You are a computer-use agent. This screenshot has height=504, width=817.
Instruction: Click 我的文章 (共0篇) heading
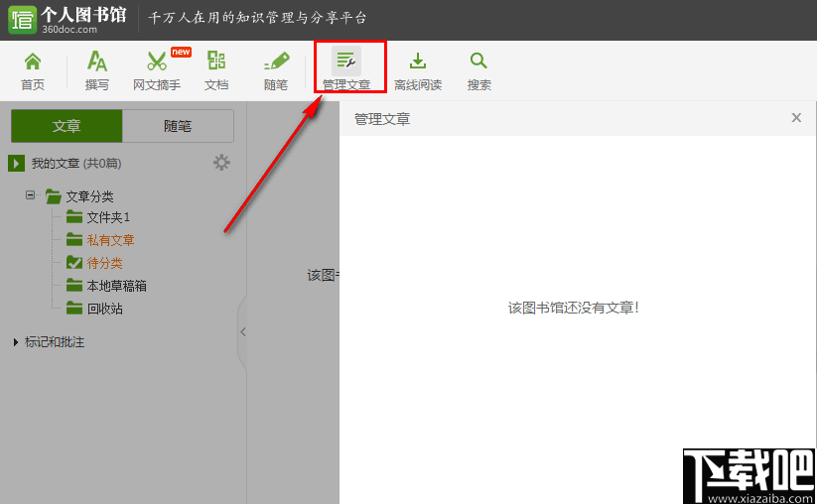coord(76,164)
